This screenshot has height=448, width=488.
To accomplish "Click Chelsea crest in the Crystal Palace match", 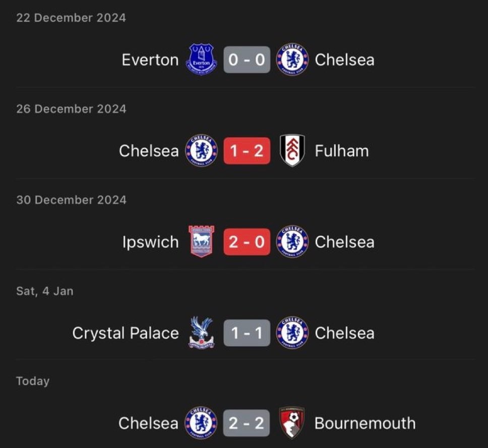I will (292, 333).
